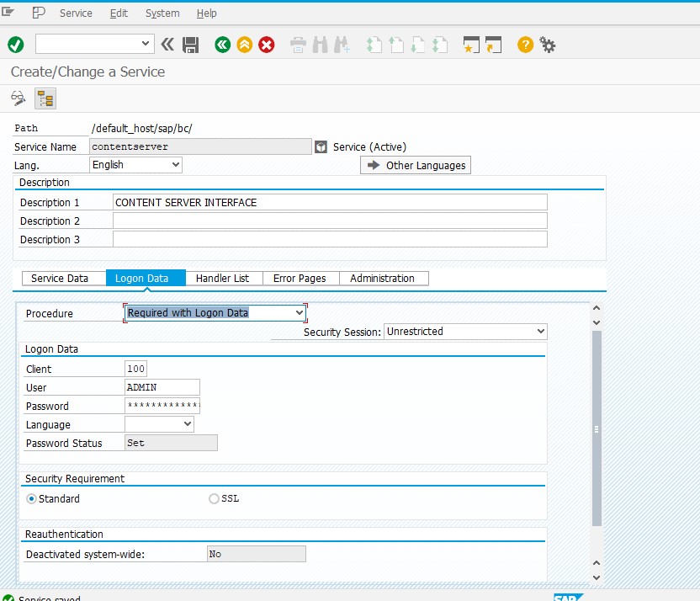This screenshot has width=700, height=601.
Task: Click the Password Status field showing Set
Action: 171,443
